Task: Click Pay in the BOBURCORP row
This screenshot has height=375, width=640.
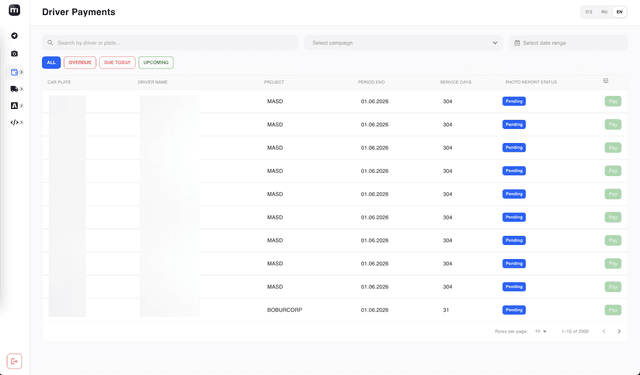Action: 613,310
